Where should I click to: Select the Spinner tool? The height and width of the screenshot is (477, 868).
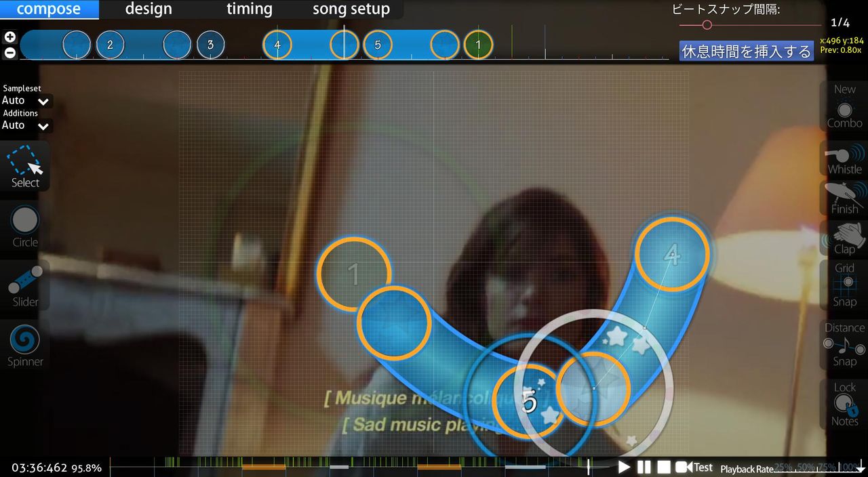tap(25, 346)
